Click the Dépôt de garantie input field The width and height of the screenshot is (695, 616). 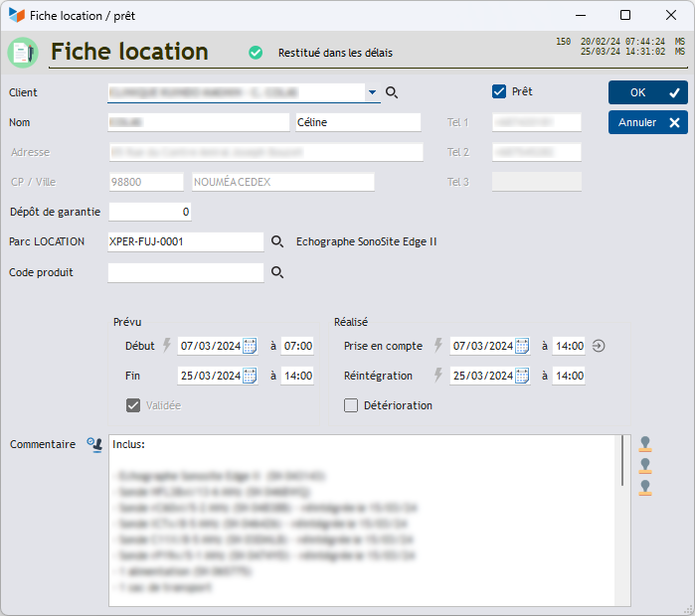[x=149, y=212]
